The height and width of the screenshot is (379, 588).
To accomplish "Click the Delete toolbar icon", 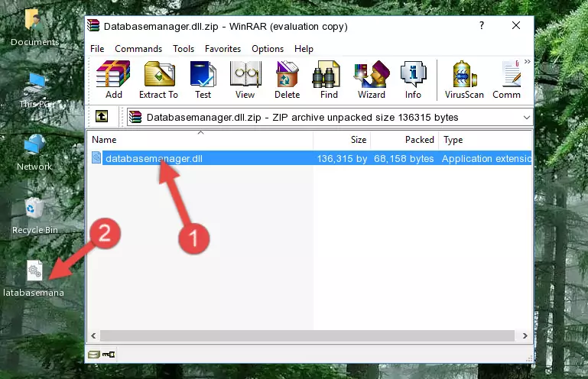I will (x=288, y=79).
